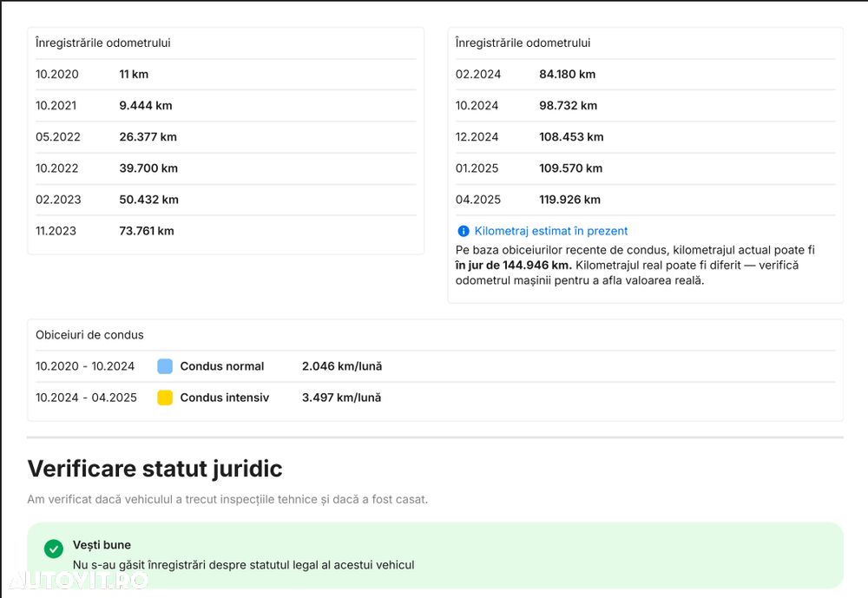Click the Obiceiuri de condus section title

coord(89,335)
